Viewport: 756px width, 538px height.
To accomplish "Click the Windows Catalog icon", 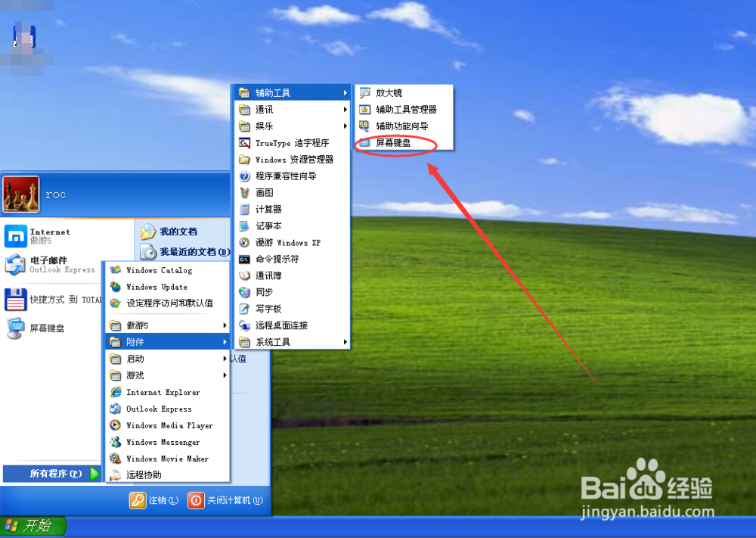I will [x=115, y=270].
